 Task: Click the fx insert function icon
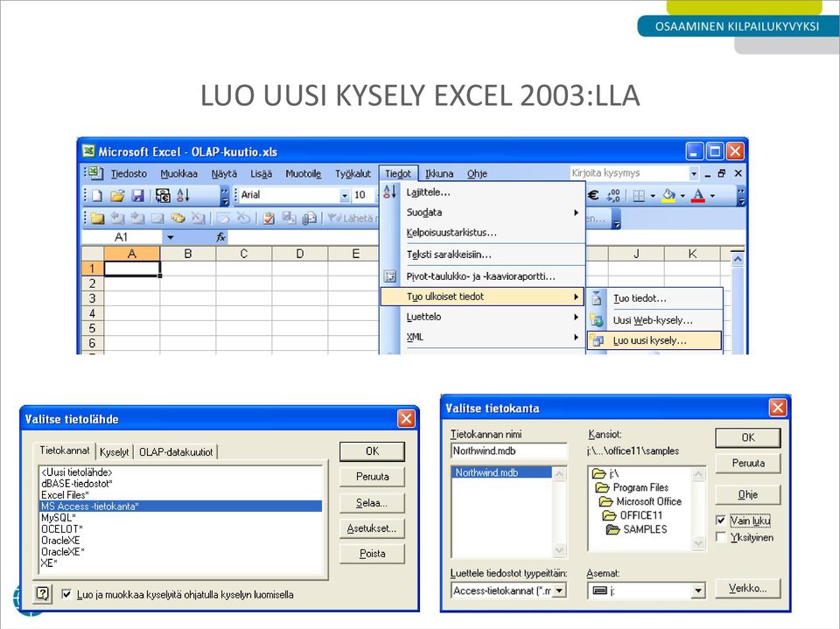[220, 237]
